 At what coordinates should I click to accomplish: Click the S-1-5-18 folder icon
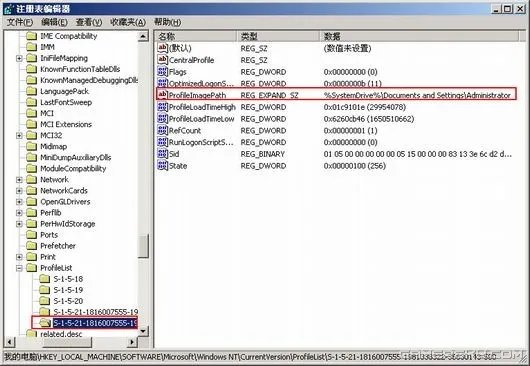[45, 279]
